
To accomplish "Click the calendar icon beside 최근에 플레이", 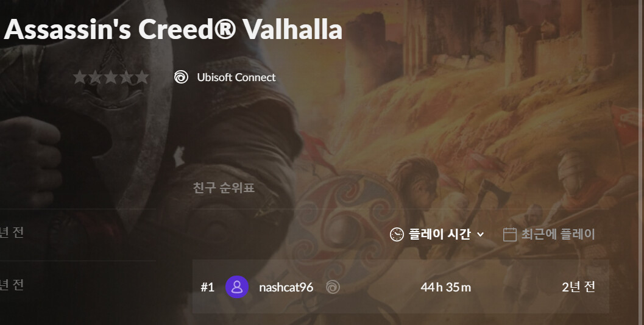I will [509, 235].
